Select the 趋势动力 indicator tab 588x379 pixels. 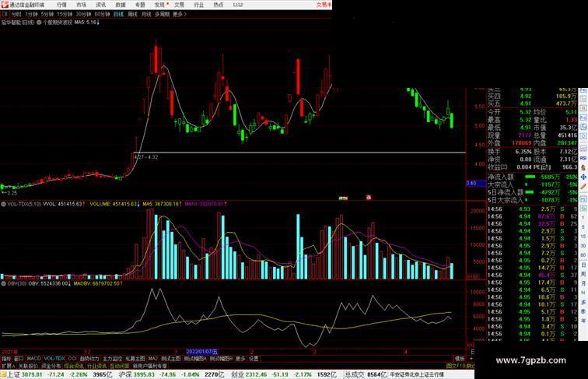click(x=89, y=359)
